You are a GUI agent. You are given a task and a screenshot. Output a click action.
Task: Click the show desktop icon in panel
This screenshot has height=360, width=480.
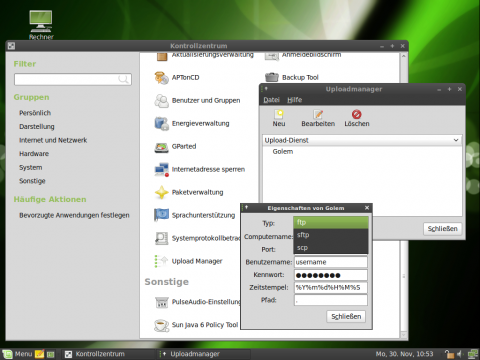coord(50,354)
